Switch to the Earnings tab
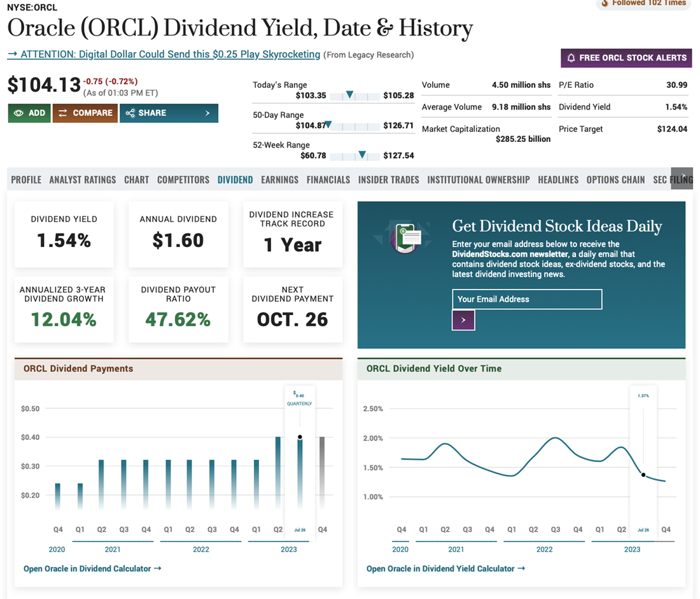700x599 pixels. [279, 180]
